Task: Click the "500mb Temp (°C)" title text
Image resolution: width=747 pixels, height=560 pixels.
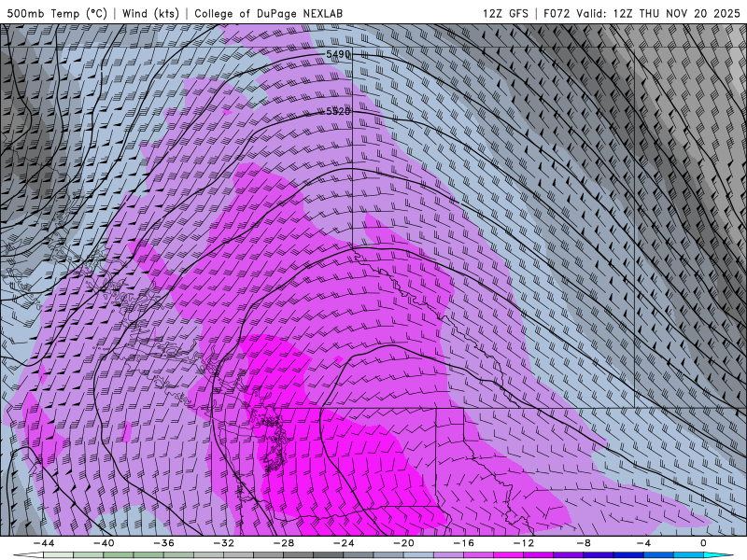Action: tap(57, 13)
